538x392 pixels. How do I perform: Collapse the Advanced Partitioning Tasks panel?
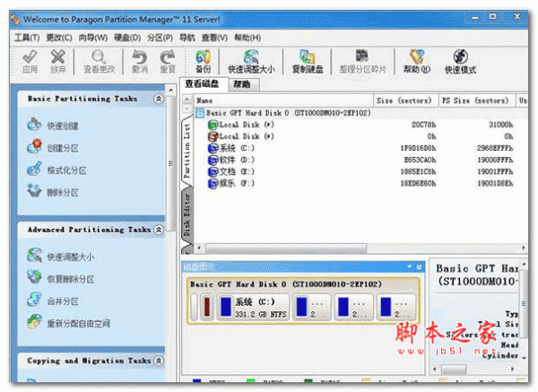[x=159, y=230]
